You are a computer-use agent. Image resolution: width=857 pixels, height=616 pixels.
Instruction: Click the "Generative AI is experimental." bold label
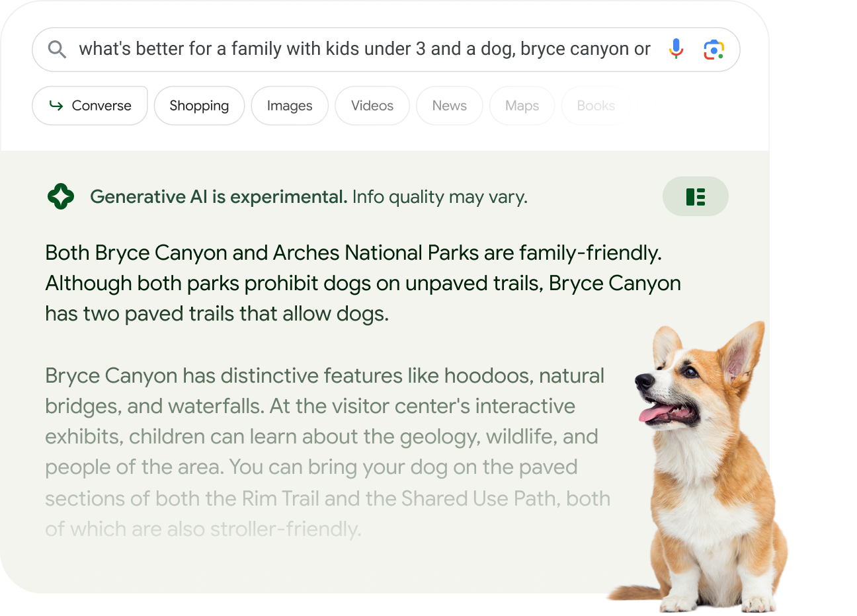click(218, 197)
